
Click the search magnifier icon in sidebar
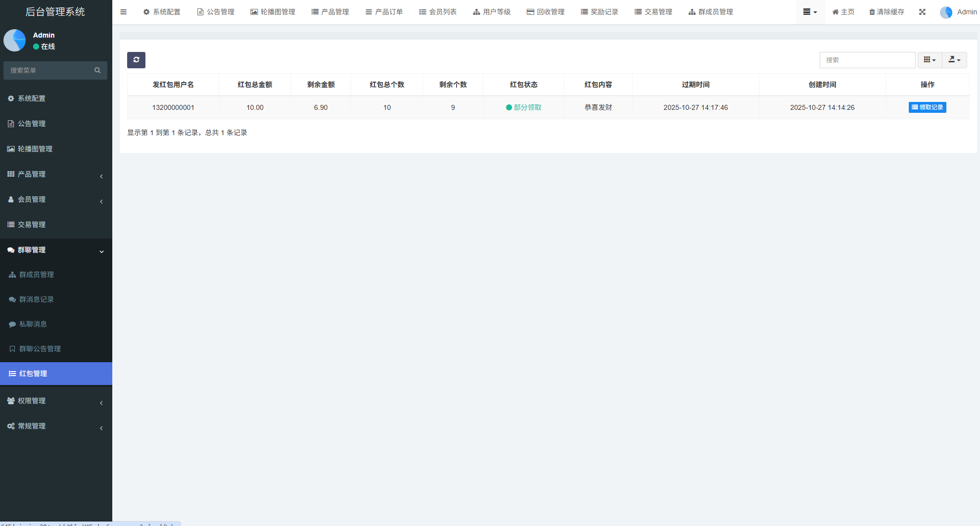97,70
